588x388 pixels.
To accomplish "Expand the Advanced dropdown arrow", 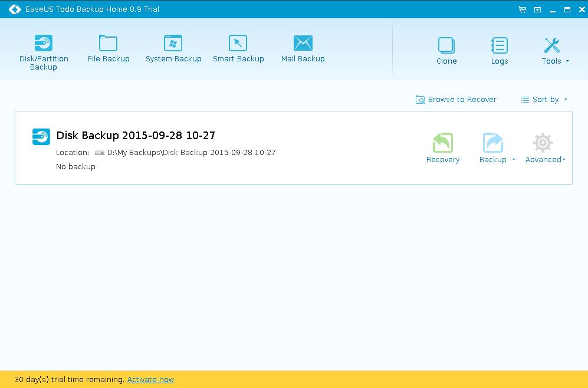I will pos(564,160).
